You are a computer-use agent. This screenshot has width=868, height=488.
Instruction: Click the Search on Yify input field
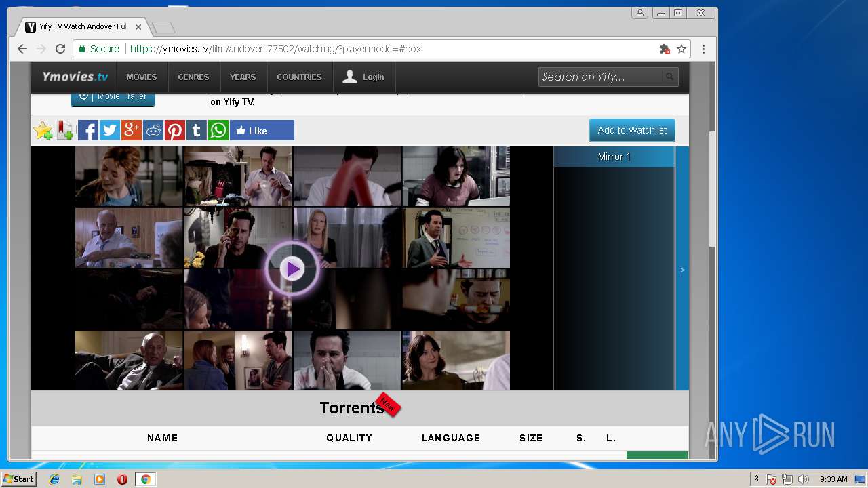point(599,77)
